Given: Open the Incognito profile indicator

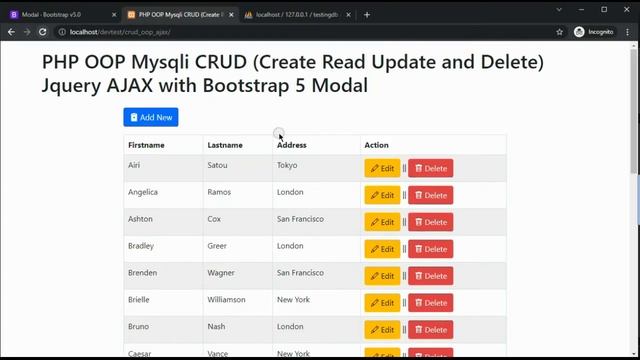Looking at the screenshot, I should [x=594, y=32].
